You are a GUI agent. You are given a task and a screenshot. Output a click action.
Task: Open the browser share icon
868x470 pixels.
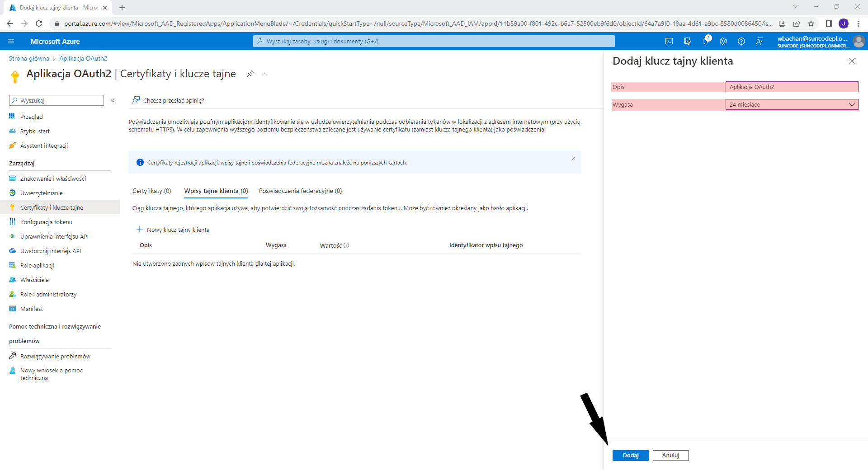pos(797,23)
